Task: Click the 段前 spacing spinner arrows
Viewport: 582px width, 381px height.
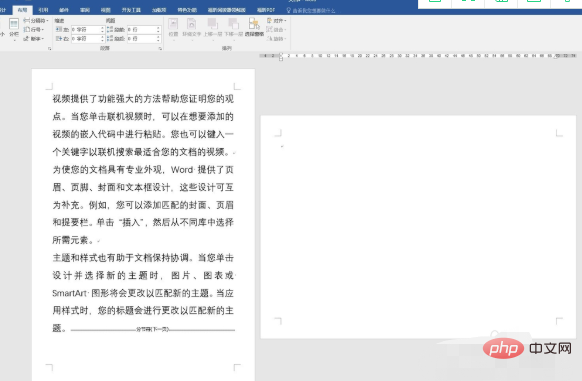Action: click(158, 29)
